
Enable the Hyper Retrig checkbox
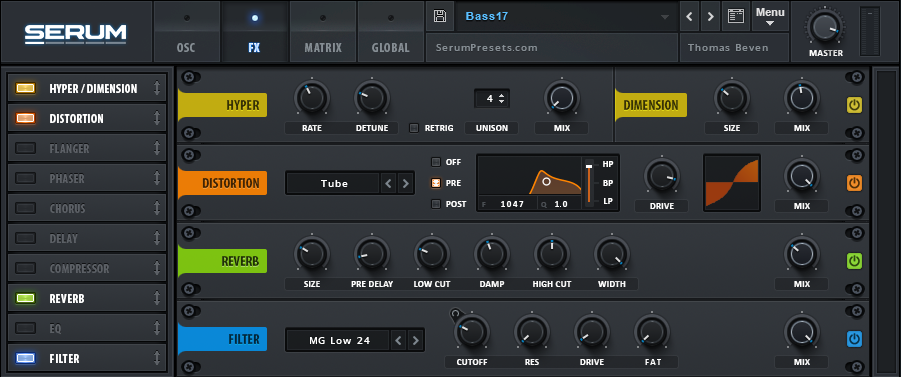pyautogui.click(x=414, y=128)
